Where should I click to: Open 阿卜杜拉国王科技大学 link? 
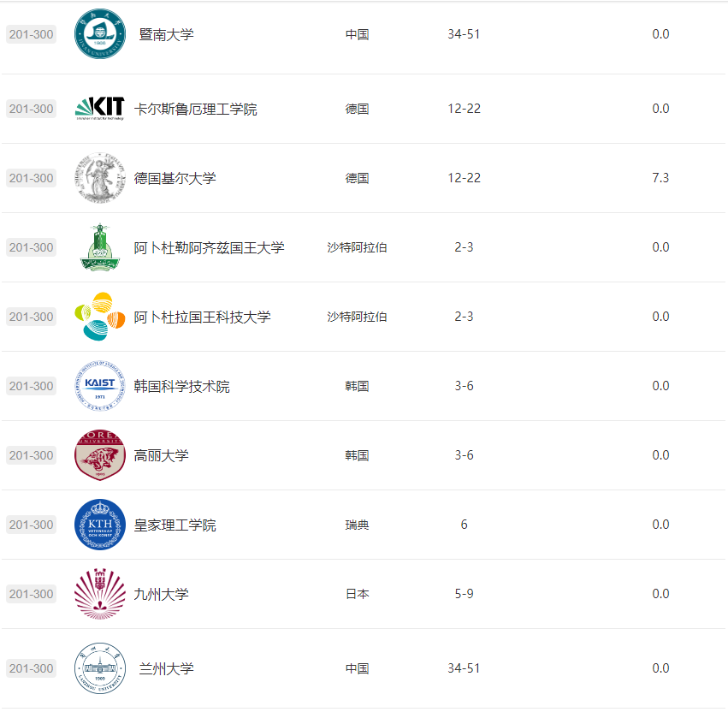(x=203, y=317)
